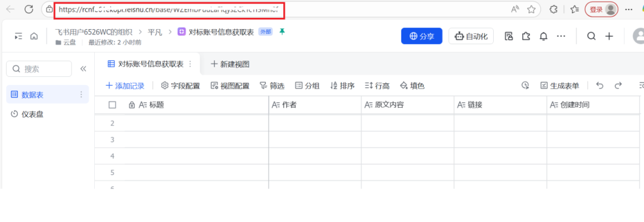Select row number 3
This screenshot has height=222, width=644.
(112, 140)
